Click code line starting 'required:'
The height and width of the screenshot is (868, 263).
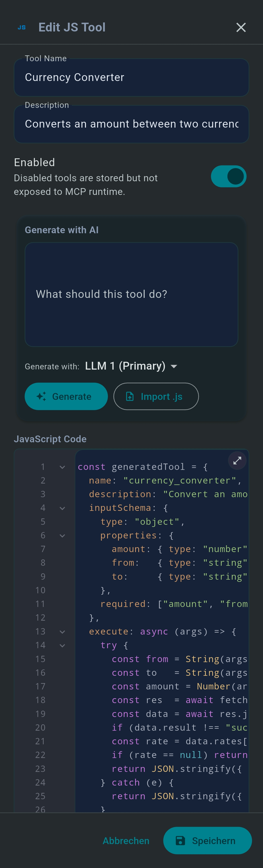tap(174, 604)
